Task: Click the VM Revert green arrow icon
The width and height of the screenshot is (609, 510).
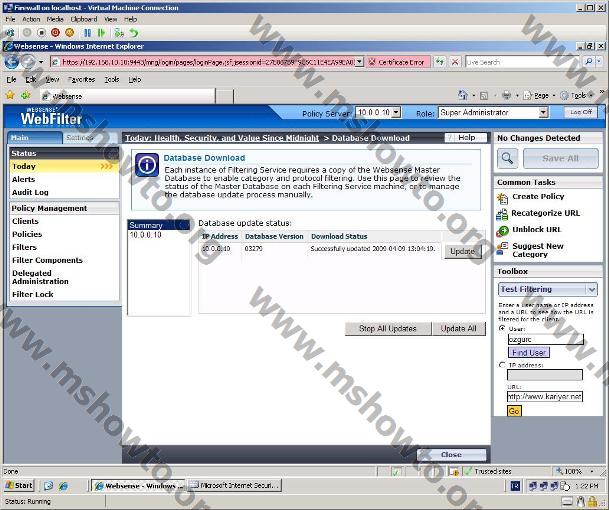Action: pos(134,33)
